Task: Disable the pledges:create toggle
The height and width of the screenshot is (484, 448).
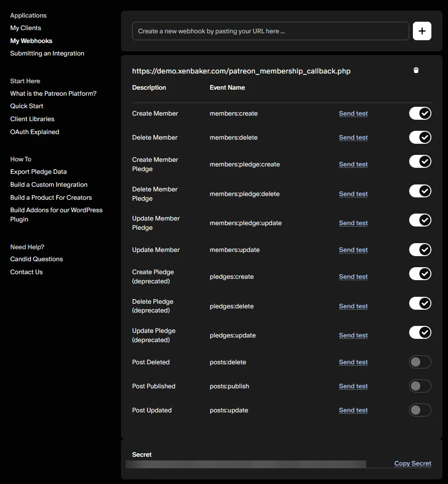Action: [420, 274]
